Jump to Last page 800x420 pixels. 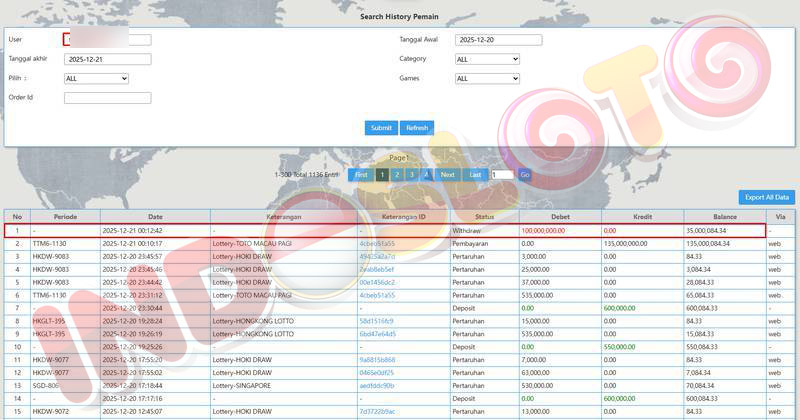click(x=476, y=174)
